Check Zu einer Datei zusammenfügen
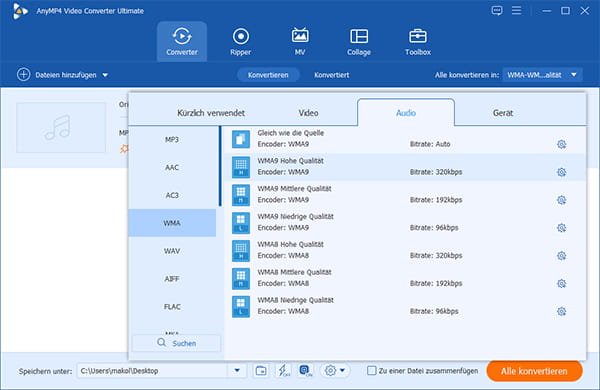 371,370
